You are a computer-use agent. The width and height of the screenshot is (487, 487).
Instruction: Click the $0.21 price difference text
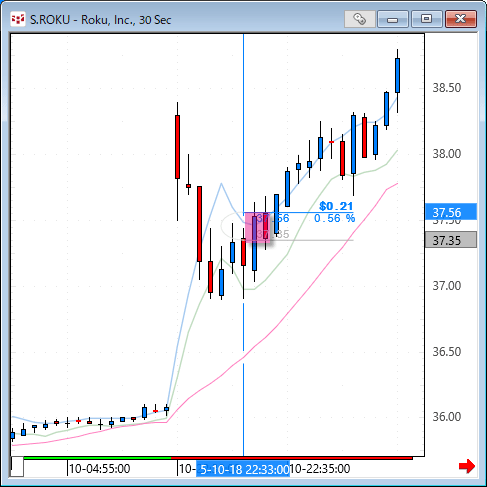click(336, 206)
